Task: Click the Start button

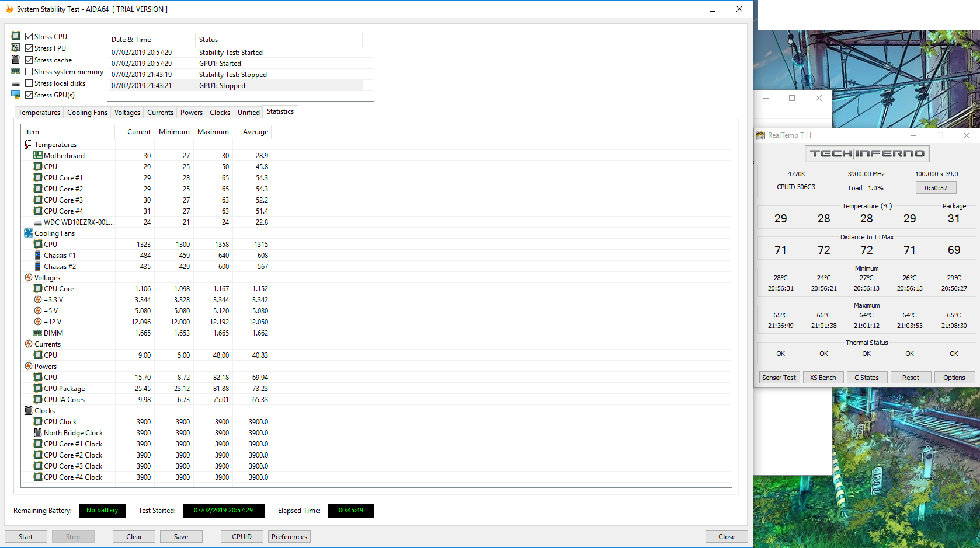Action: tap(26, 536)
